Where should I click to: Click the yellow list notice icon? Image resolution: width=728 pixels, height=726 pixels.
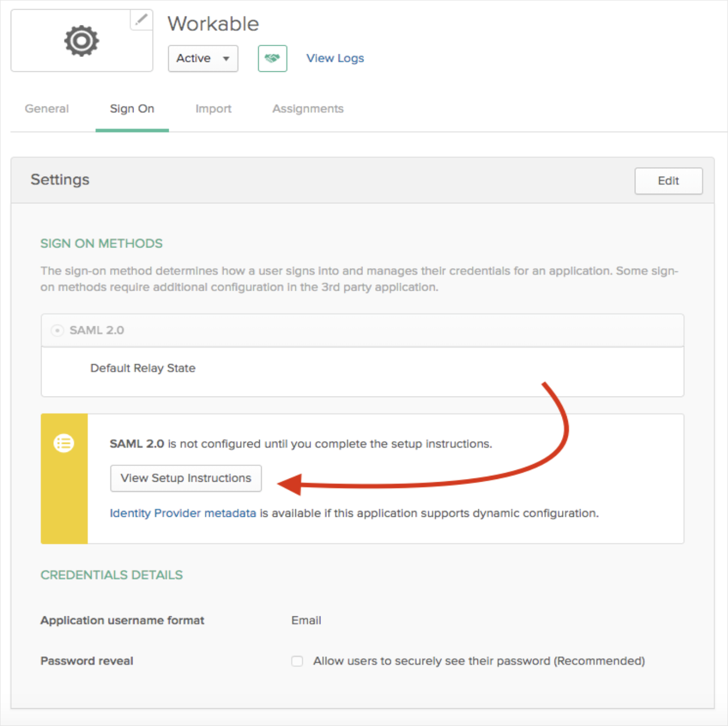[x=64, y=443]
